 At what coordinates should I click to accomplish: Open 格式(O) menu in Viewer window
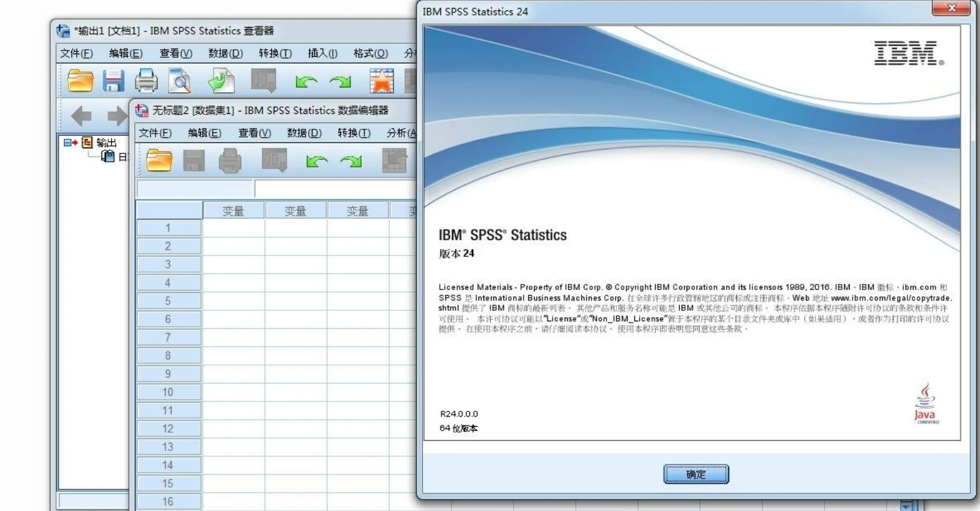(370, 54)
